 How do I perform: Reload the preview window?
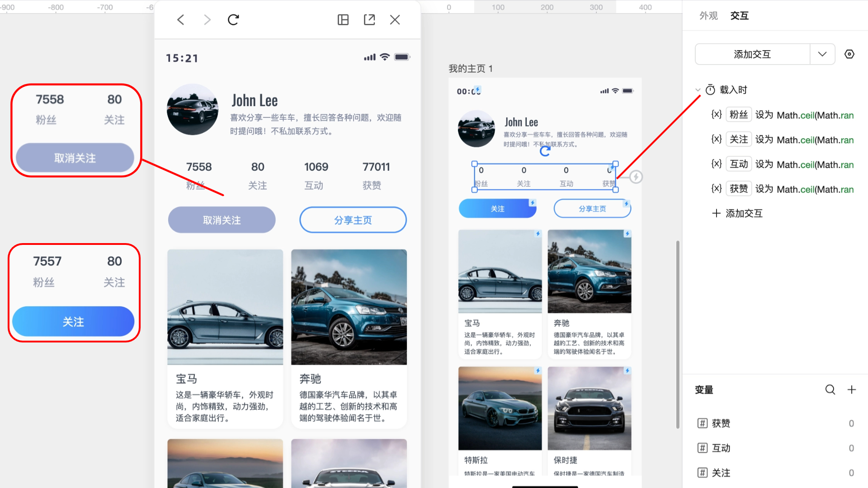pos(233,20)
